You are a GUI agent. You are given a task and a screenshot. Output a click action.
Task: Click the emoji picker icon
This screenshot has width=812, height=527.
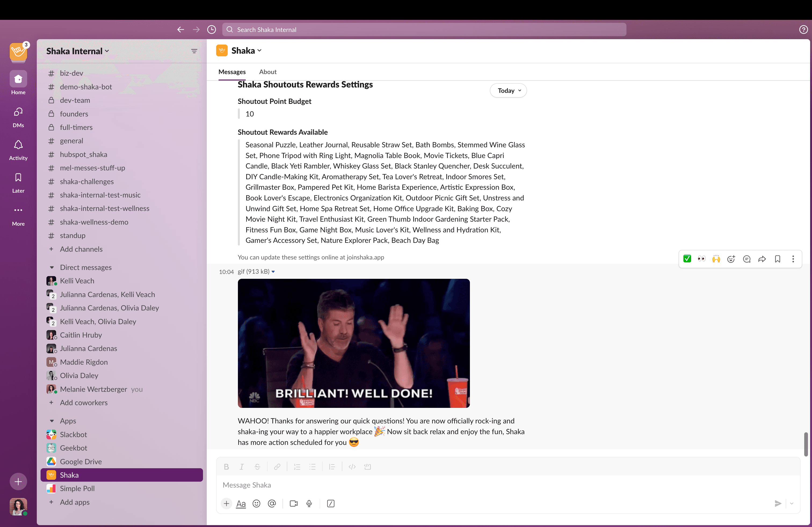[256, 503]
